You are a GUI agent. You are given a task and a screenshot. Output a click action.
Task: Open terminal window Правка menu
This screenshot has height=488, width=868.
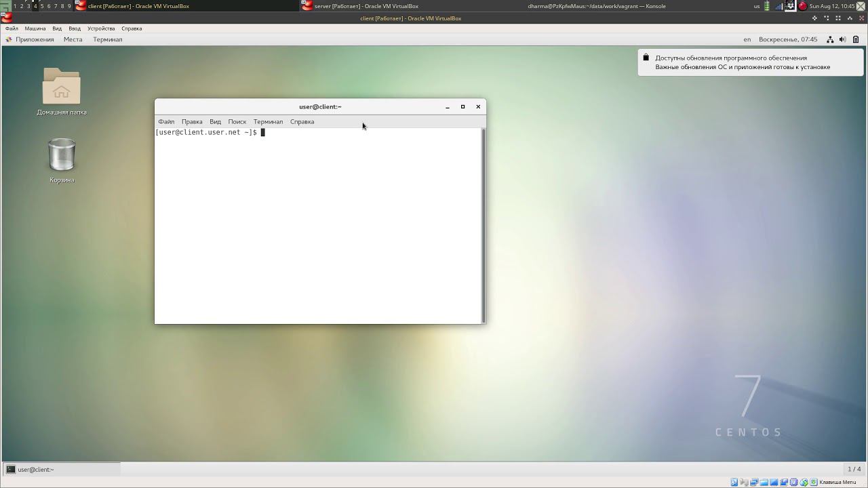[192, 122]
